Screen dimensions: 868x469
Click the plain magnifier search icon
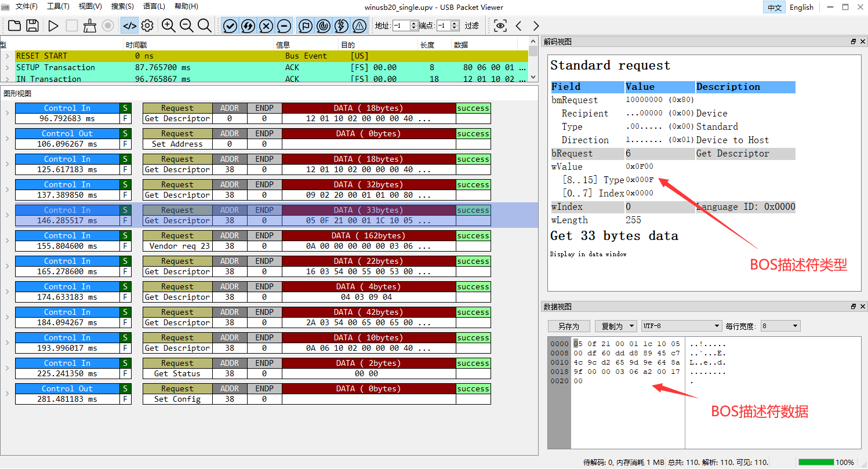(205, 26)
